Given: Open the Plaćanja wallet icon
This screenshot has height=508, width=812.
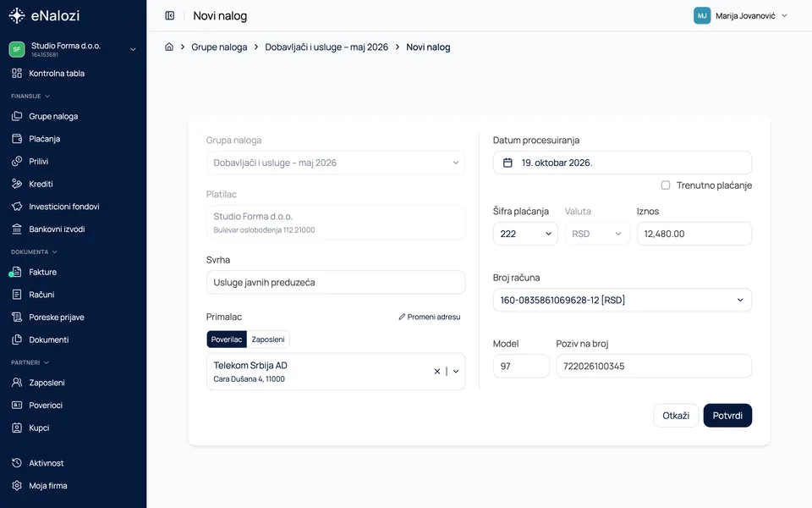Looking at the screenshot, I should point(17,139).
